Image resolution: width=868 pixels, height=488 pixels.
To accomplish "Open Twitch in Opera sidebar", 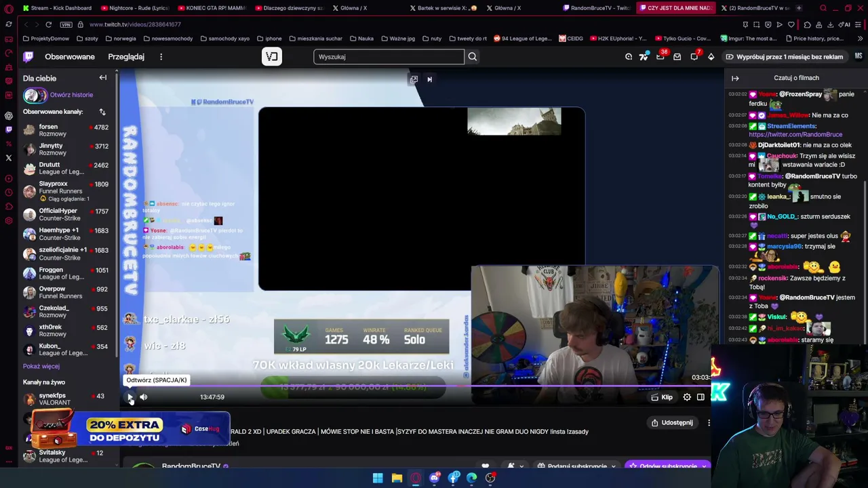I will [9, 129].
